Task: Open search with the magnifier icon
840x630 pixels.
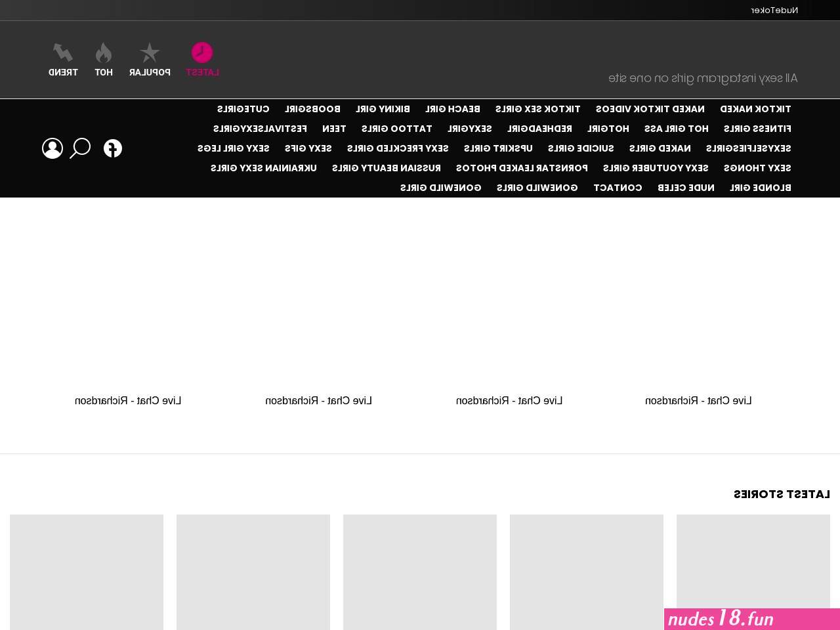Action: (x=80, y=148)
